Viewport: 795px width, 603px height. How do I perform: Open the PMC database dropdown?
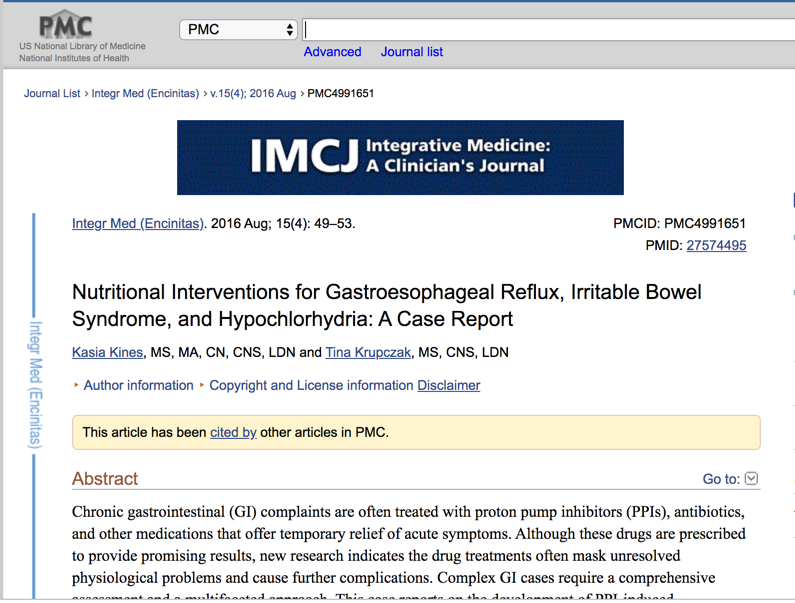238,29
